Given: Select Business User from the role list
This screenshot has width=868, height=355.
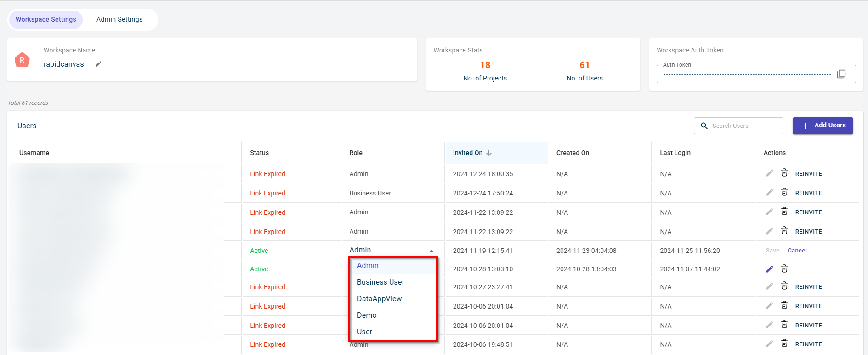Looking at the screenshot, I should coord(380,282).
